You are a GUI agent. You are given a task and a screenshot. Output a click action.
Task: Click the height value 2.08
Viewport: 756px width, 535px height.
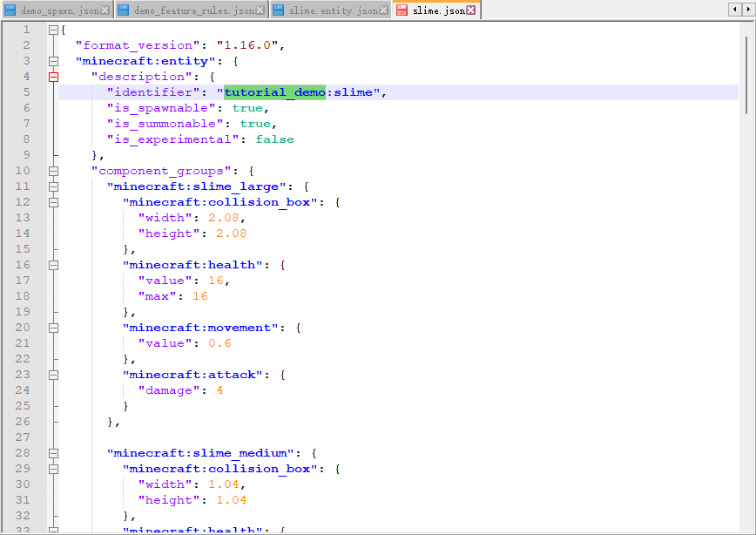point(232,234)
